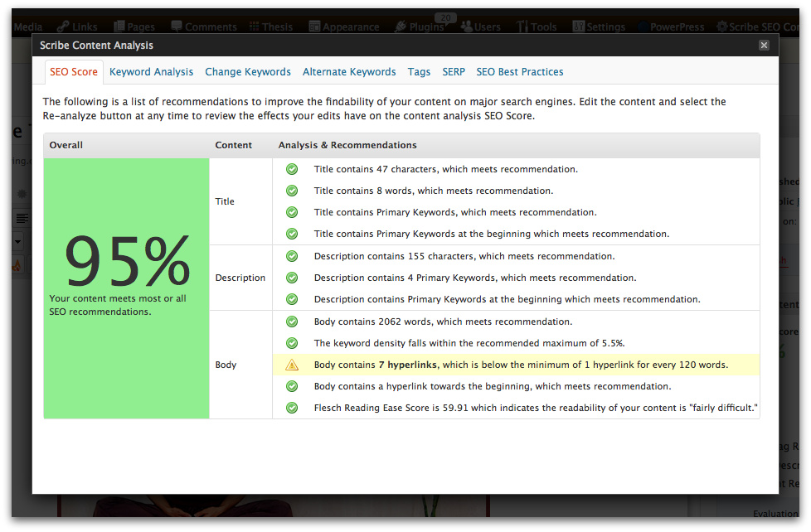This screenshot has height=532, width=811.
Task: Click the check icon beside Flesch Reading Ease Score
Action: point(292,408)
